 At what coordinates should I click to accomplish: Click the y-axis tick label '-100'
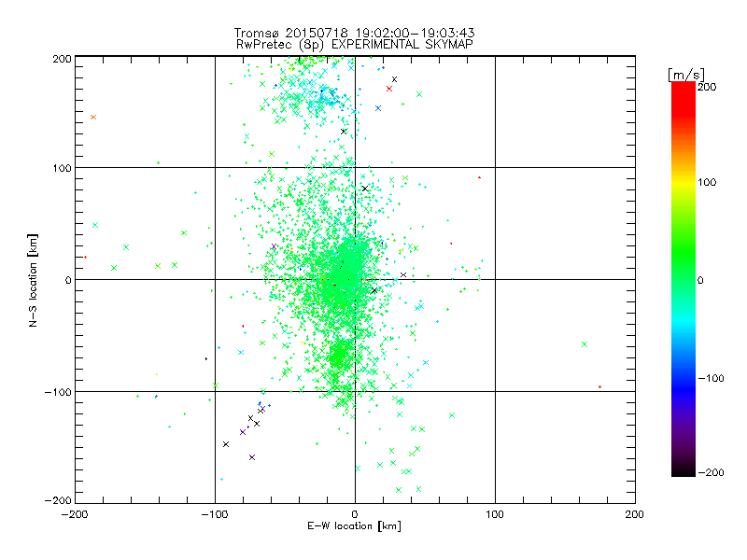click(58, 392)
